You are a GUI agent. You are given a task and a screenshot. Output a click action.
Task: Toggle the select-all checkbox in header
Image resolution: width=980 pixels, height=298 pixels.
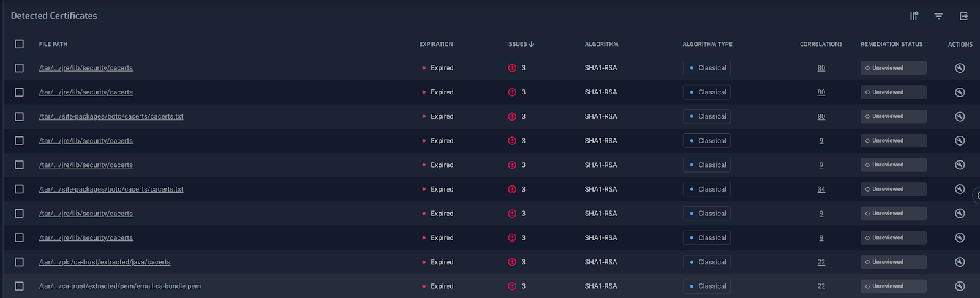coord(20,44)
